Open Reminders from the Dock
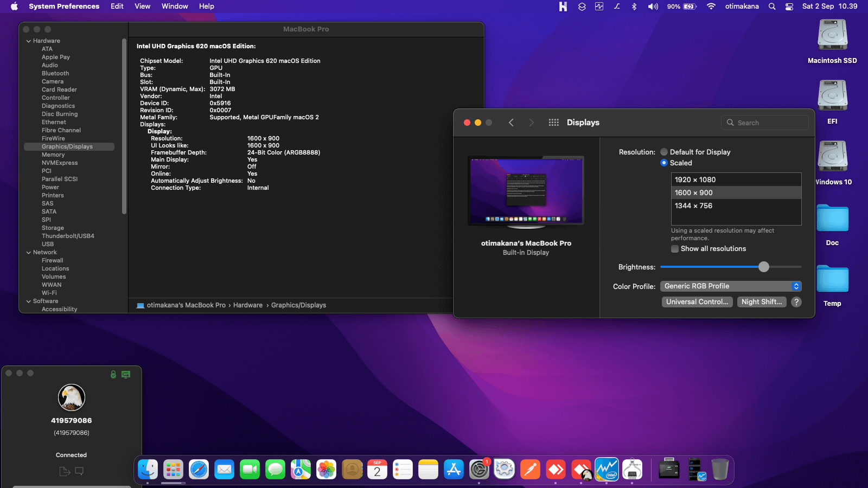This screenshot has width=868, height=488. click(403, 470)
